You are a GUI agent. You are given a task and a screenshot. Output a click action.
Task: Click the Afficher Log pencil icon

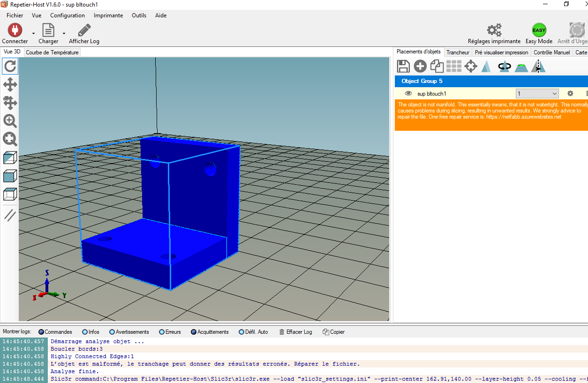[84, 30]
